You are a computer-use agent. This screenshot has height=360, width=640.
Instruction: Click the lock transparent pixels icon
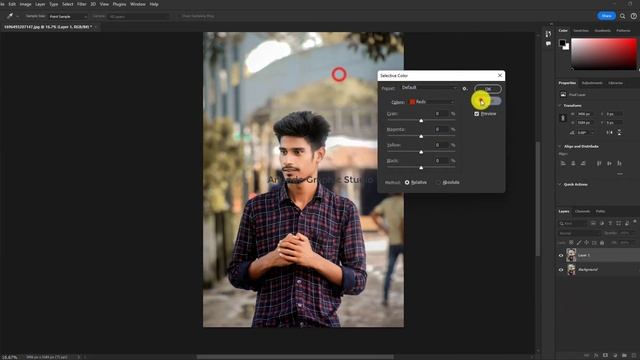coord(571,242)
